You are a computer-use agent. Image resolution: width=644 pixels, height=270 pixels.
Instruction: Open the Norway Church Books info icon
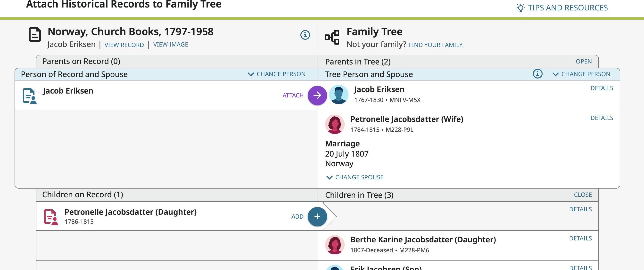point(305,35)
